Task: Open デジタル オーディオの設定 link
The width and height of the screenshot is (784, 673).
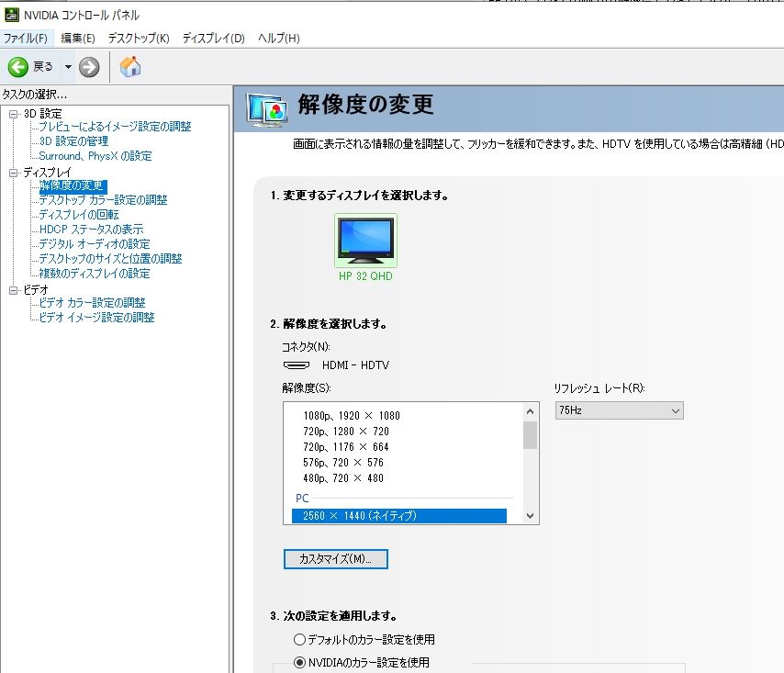Action: coord(95,244)
